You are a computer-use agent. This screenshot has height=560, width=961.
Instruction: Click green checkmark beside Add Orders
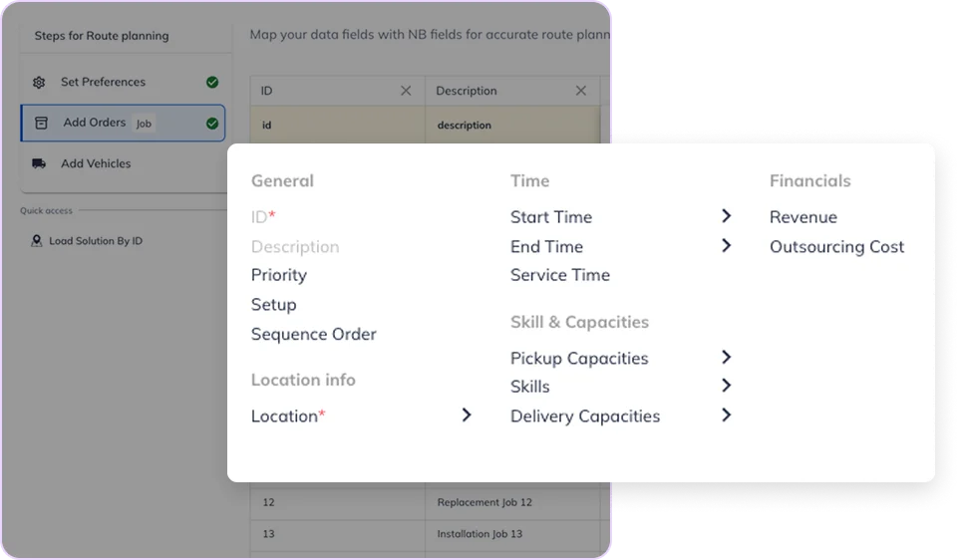(x=212, y=124)
